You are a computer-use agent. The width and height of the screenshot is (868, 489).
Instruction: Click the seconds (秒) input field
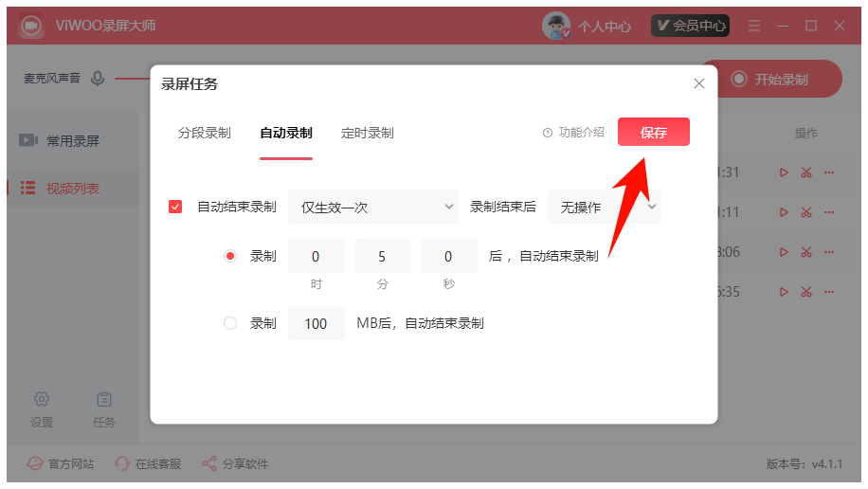pos(449,256)
